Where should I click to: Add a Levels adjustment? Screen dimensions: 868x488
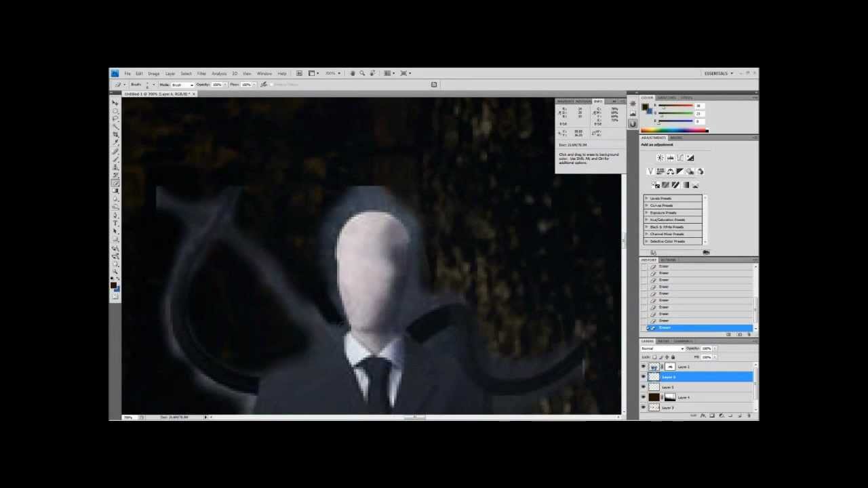point(671,158)
